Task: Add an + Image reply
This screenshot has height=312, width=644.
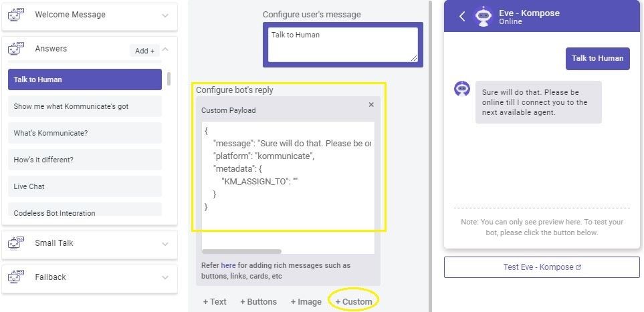Action: [x=306, y=302]
